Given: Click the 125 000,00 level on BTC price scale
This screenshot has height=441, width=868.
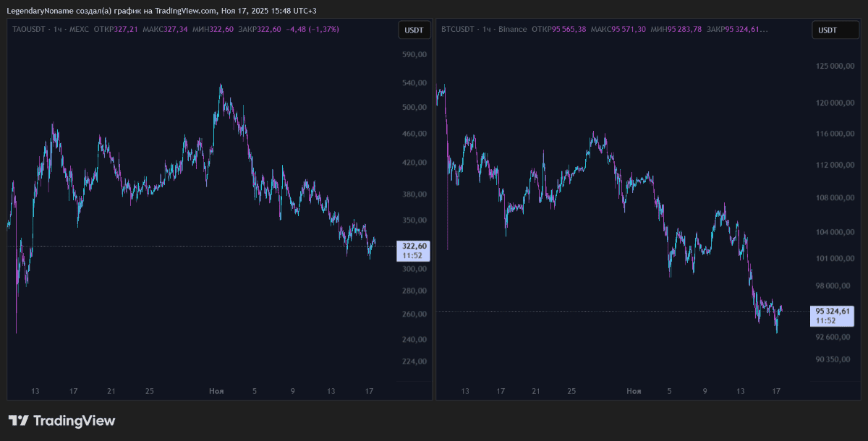Looking at the screenshot, I should 835,66.
